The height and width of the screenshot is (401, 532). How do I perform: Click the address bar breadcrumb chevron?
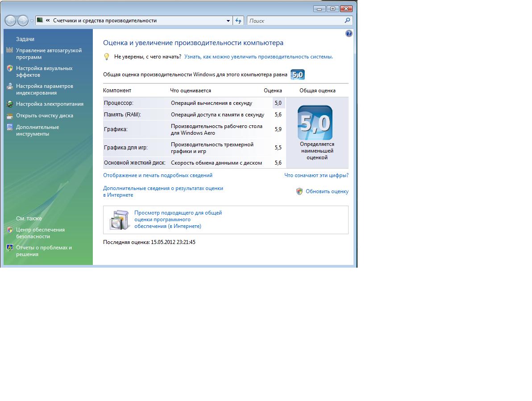[48, 21]
